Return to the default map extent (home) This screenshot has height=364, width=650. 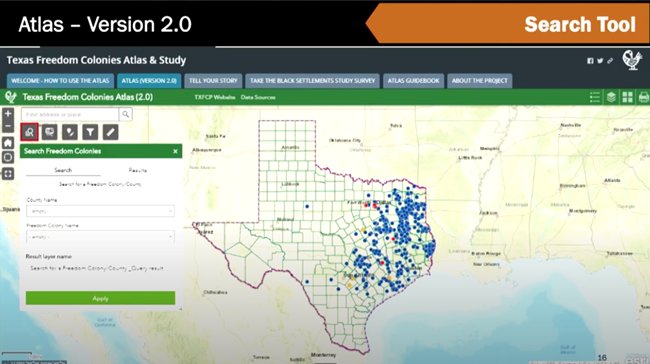coord(8,143)
